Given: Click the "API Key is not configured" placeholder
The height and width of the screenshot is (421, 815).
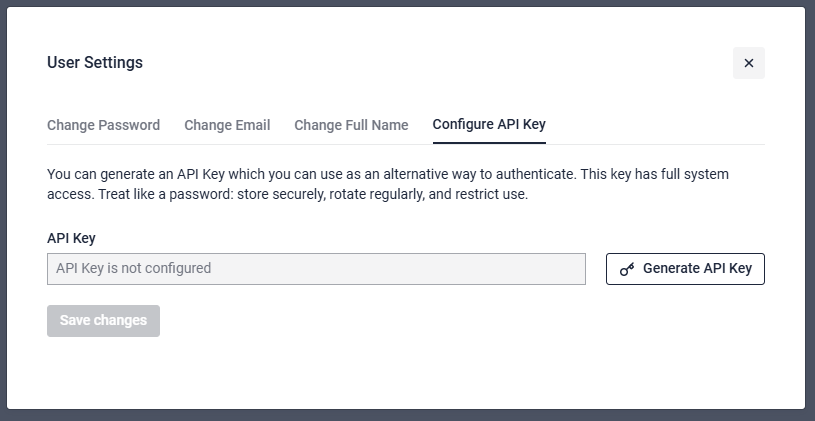Looking at the screenshot, I should click(x=133, y=269).
